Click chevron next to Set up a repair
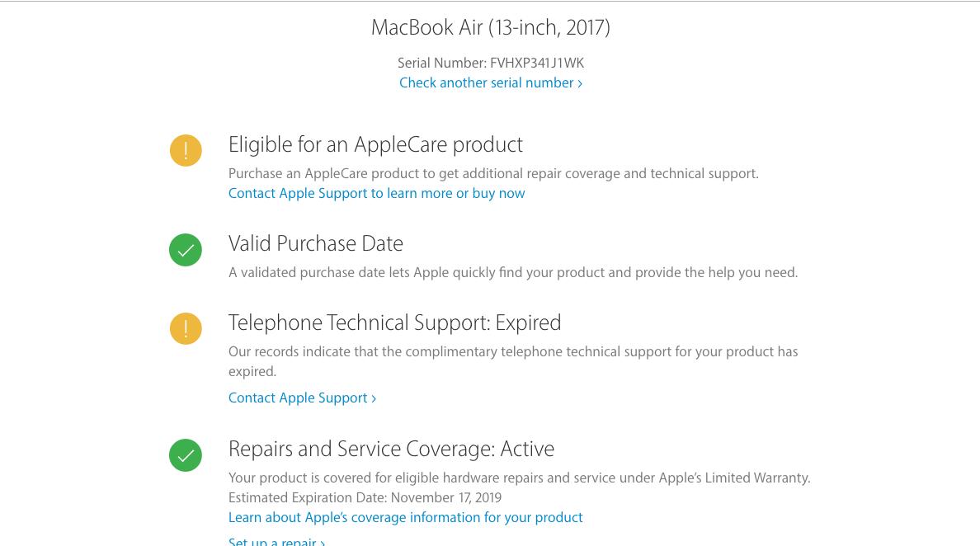Screen dimensions: 980x546 point(323,542)
